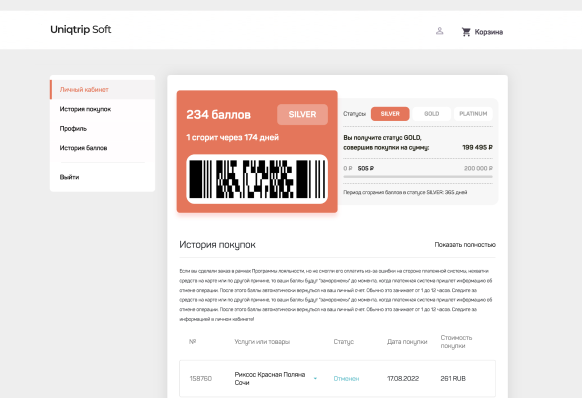Click the date 17.08.2022
Viewport: 582px width, 398px height.
[403, 379]
